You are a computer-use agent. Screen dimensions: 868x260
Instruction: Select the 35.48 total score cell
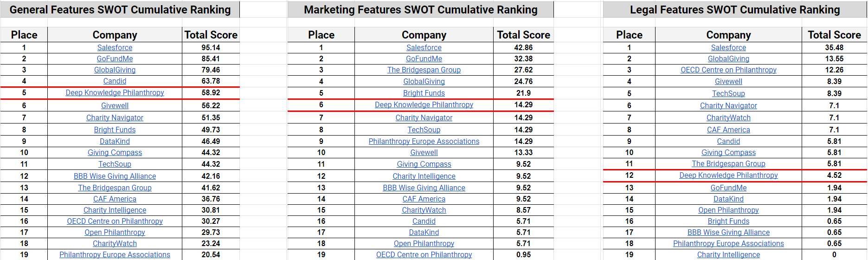[x=834, y=47]
